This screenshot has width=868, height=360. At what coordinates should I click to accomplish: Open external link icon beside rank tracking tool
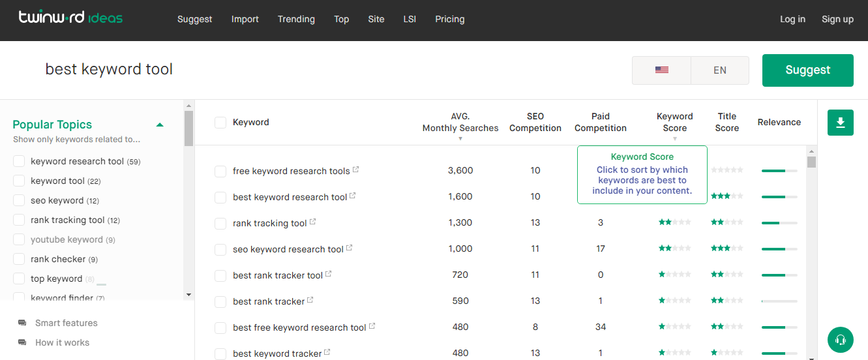click(313, 222)
